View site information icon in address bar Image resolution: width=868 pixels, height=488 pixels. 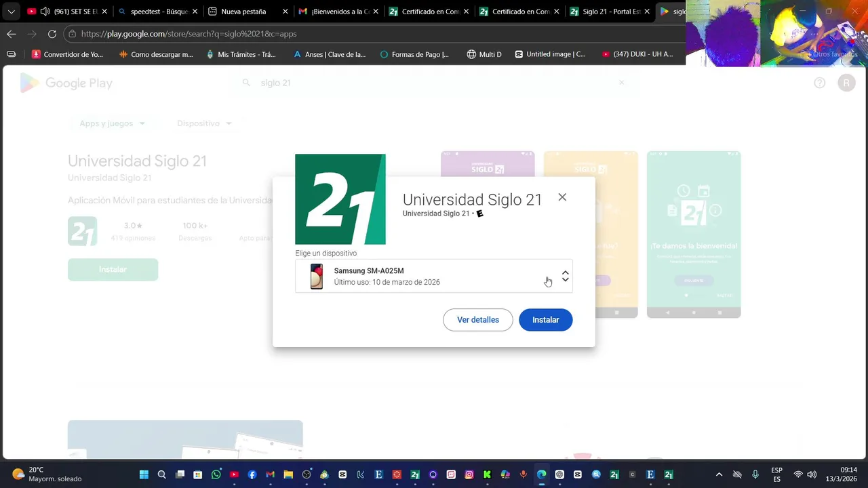click(x=72, y=34)
